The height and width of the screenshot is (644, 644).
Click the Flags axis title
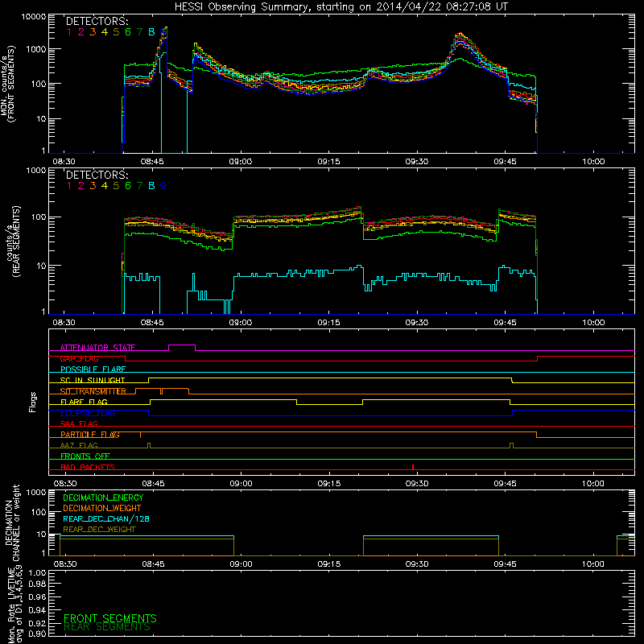coord(32,402)
